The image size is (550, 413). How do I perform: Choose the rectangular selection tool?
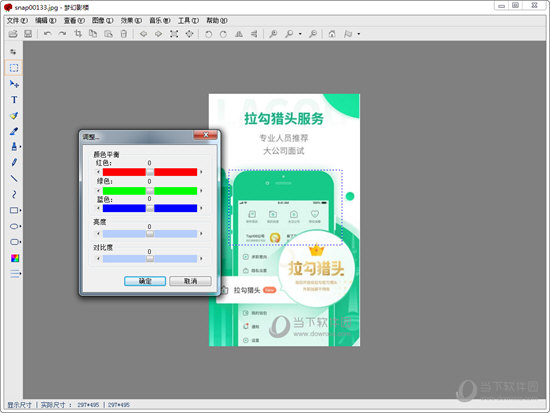[x=14, y=68]
